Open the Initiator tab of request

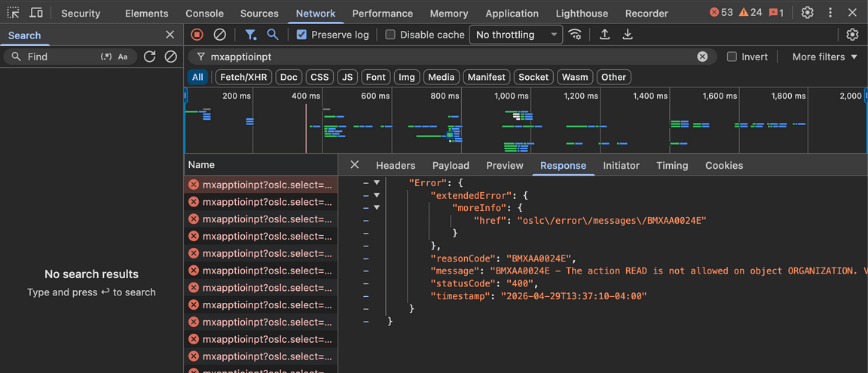click(621, 166)
